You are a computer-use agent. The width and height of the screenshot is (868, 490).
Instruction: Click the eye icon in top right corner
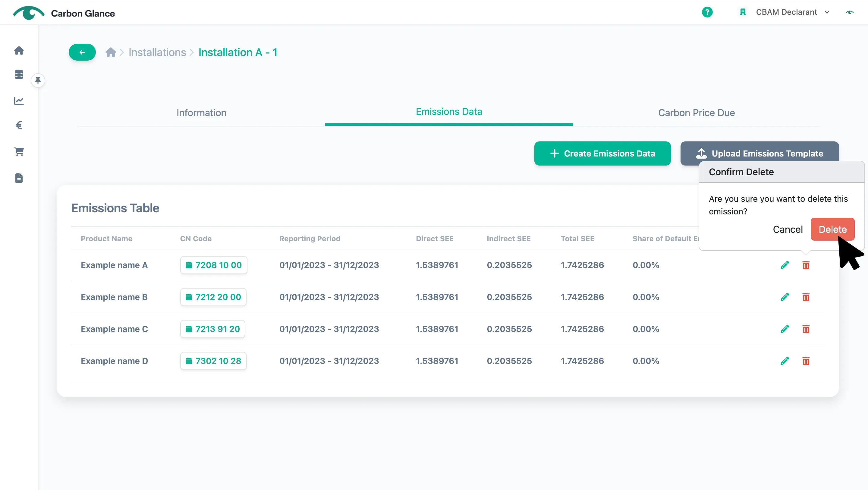(x=850, y=12)
